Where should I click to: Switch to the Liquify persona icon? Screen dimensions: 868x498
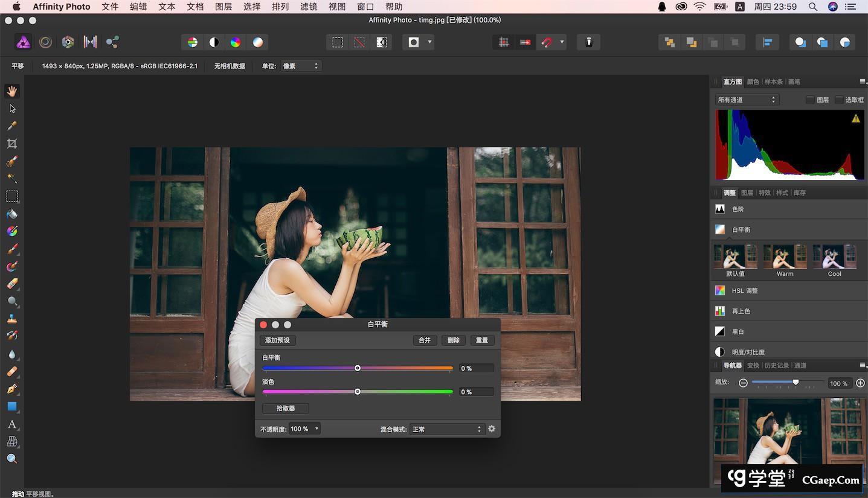coord(45,42)
